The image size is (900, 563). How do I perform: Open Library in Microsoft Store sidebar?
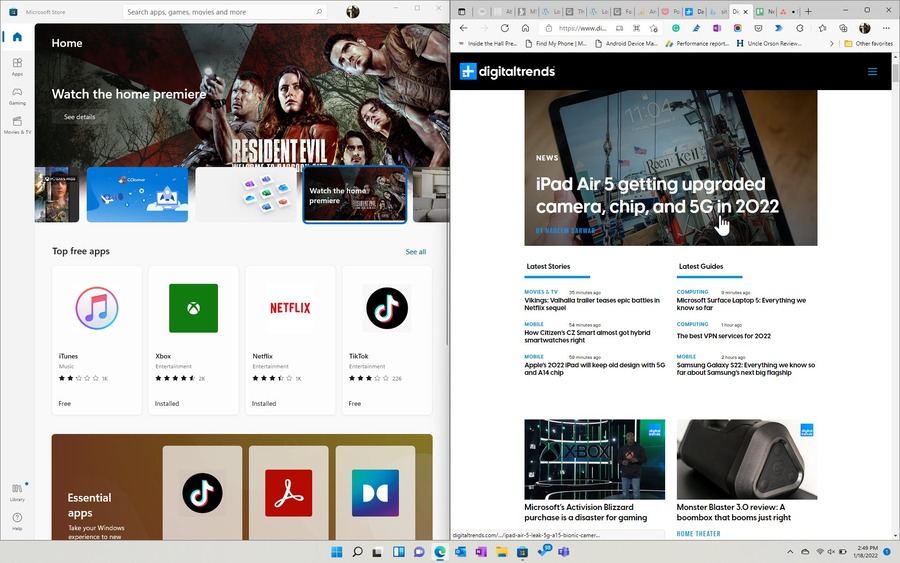(17, 492)
